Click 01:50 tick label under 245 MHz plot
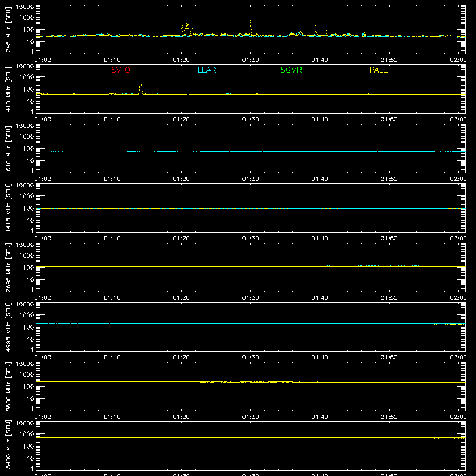Screen dimensions: 476x476 [x=389, y=60]
